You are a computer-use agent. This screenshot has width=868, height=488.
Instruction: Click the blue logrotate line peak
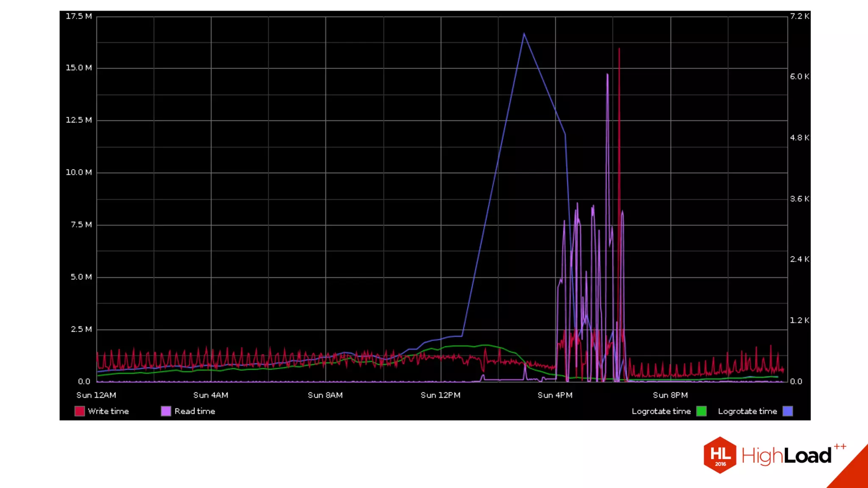pyautogui.click(x=524, y=34)
